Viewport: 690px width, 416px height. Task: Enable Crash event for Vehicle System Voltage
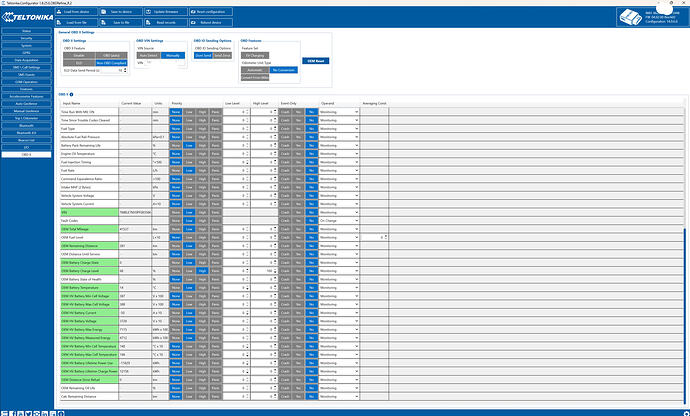click(285, 195)
